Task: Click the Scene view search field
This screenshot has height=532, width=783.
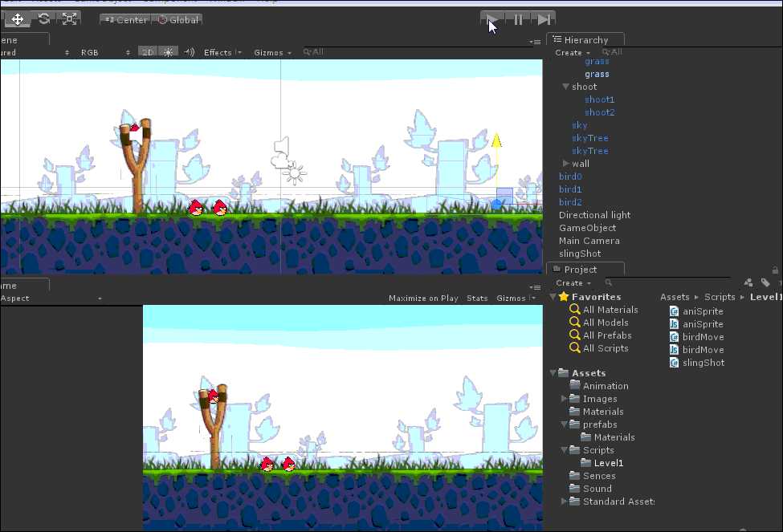Action: pos(419,52)
